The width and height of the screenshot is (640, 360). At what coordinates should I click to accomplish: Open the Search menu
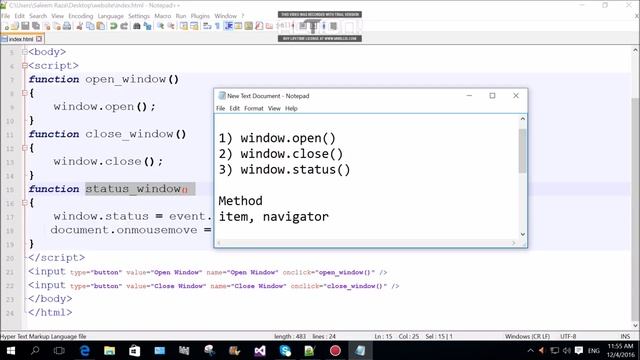38,16
